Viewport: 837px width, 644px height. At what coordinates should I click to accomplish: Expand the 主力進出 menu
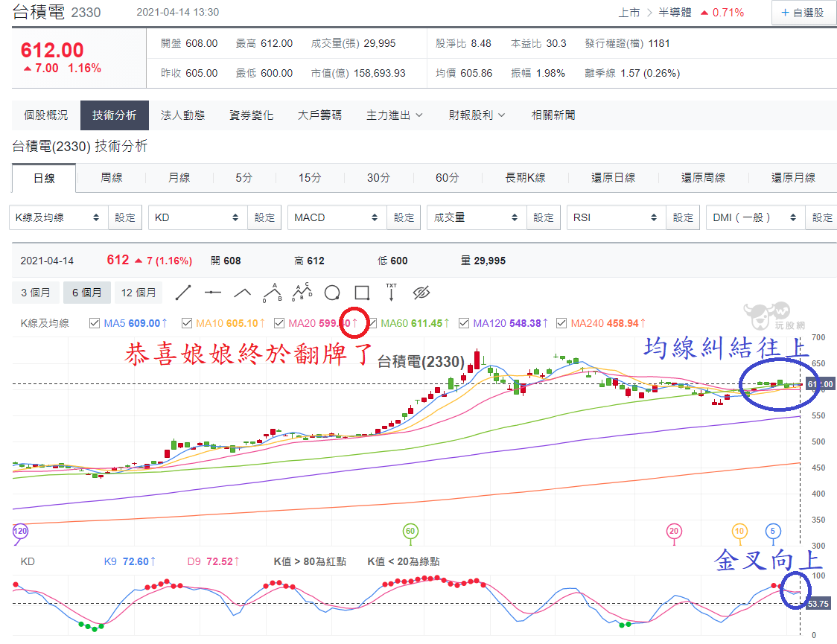tap(395, 115)
